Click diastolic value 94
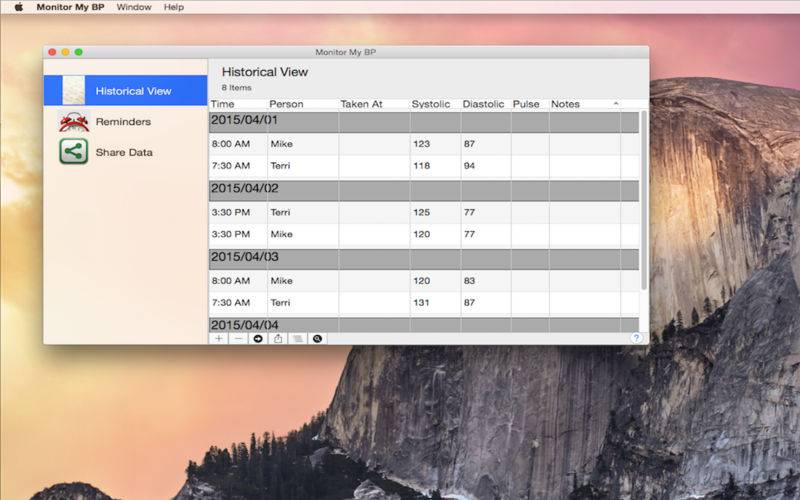Screen dimensions: 800x500 point(469,166)
